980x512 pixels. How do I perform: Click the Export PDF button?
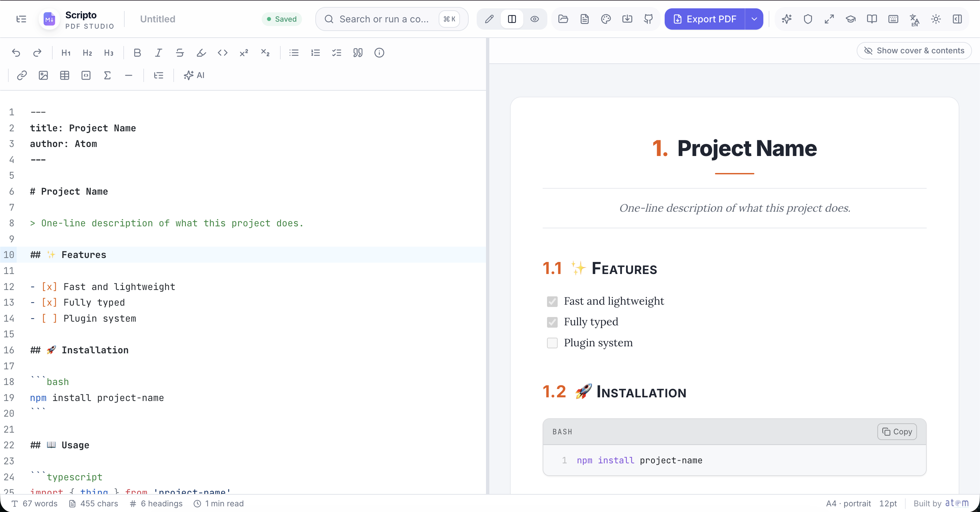[x=705, y=19]
